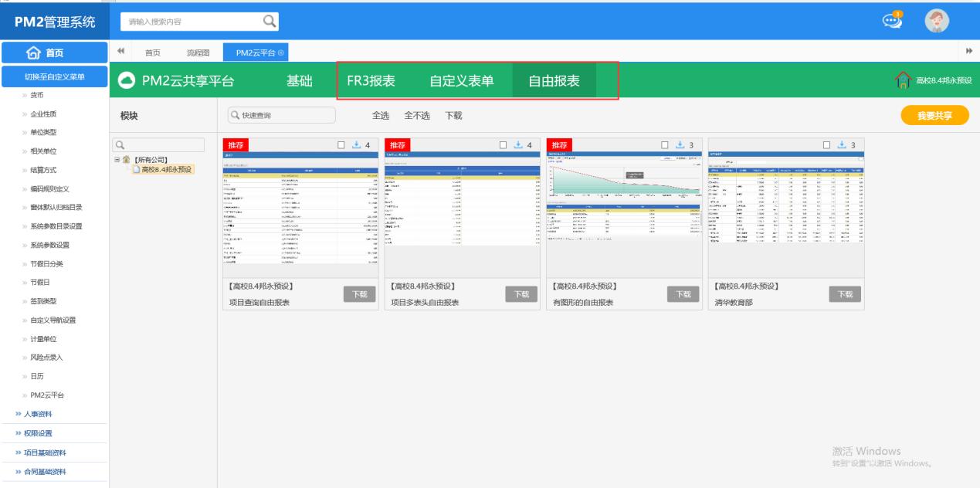Image resolution: width=980 pixels, height=488 pixels.
Task: Click the house icon beside 高校8.4邦永预设
Action: (903, 80)
